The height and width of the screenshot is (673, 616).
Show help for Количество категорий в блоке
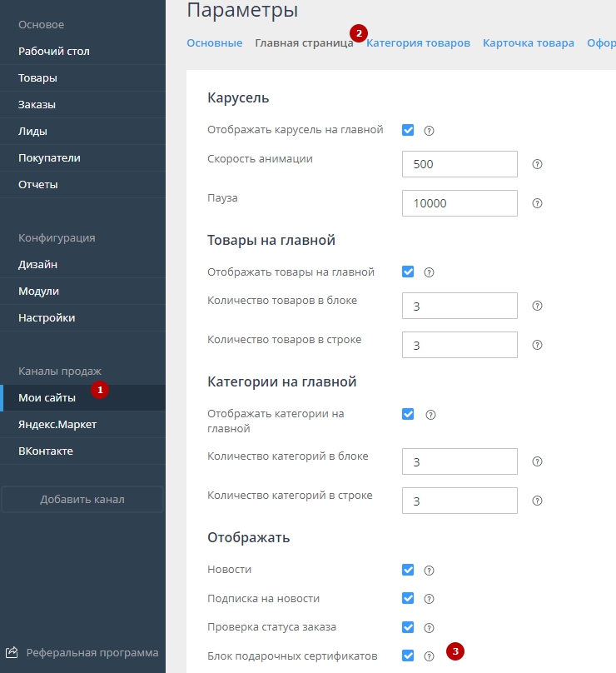click(x=537, y=461)
